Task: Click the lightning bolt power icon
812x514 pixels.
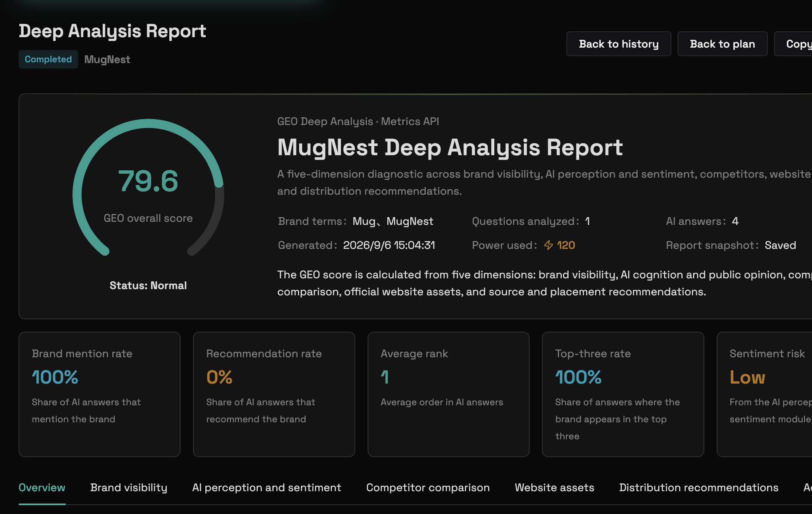Action: (549, 245)
